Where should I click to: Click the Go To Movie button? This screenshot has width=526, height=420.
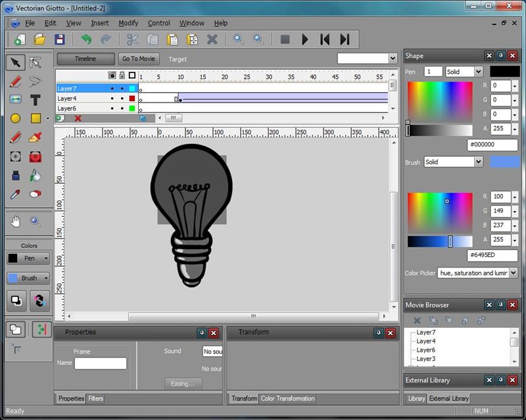click(139, 59)
